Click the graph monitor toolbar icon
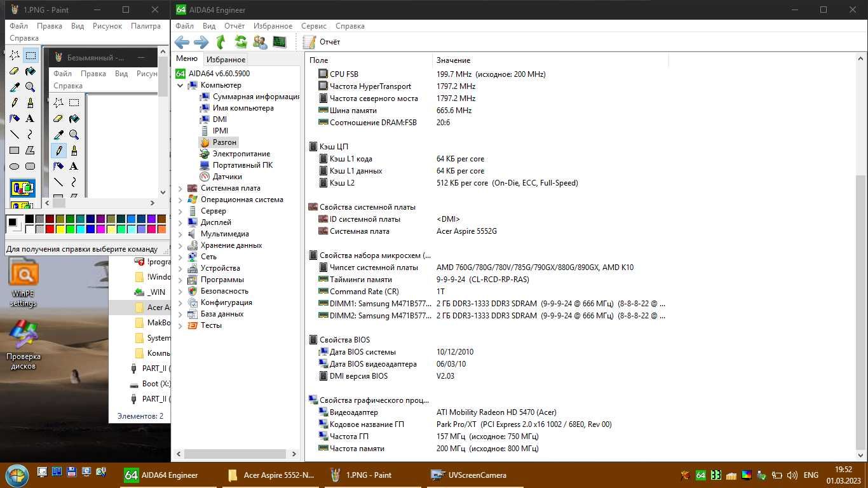 [x=280, y=42]
